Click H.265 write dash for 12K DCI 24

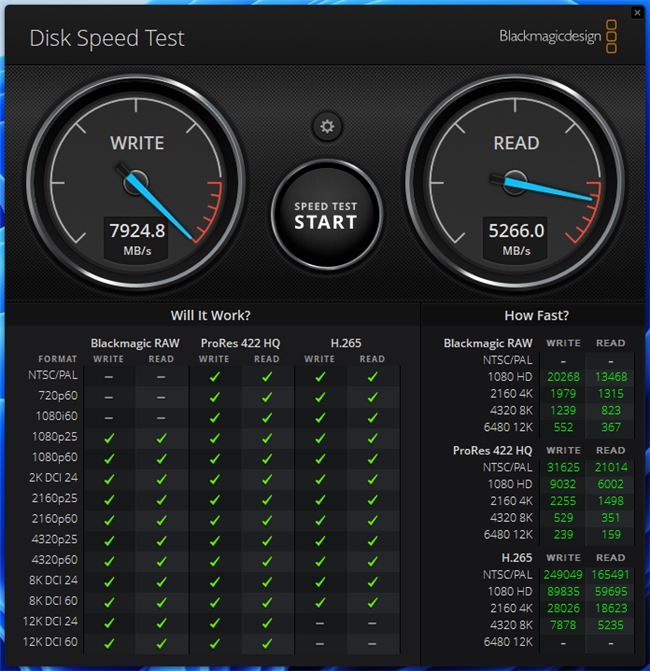click(x=320, y=623)
